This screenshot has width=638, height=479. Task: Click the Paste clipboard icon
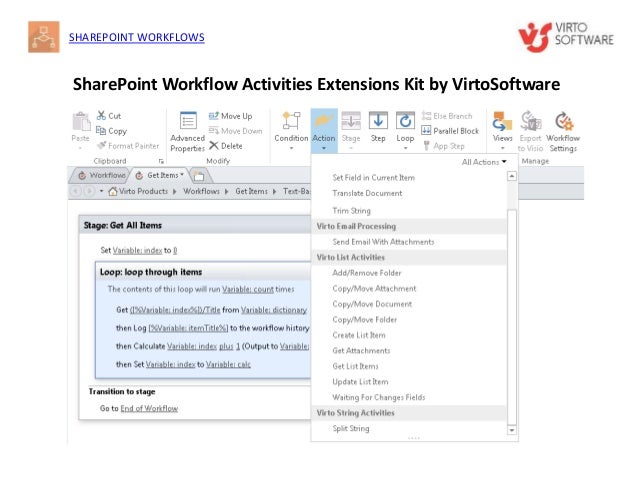(x=81, y=121)
